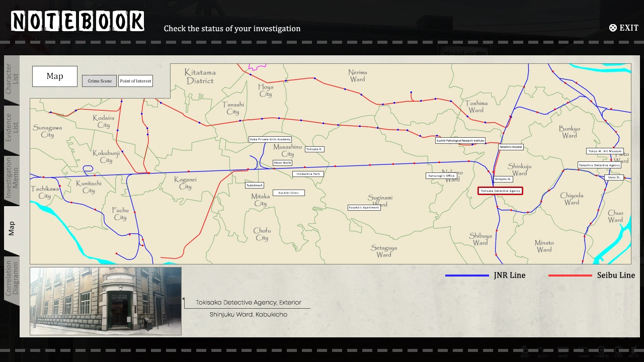Choose Katsuragi's Office on the map

click(x=442, y=176)
